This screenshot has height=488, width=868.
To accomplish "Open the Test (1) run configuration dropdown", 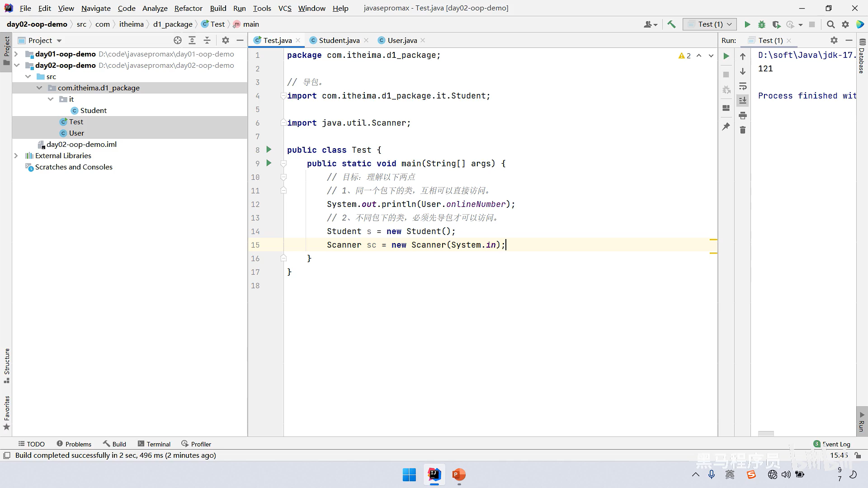I will coord(710,24).
